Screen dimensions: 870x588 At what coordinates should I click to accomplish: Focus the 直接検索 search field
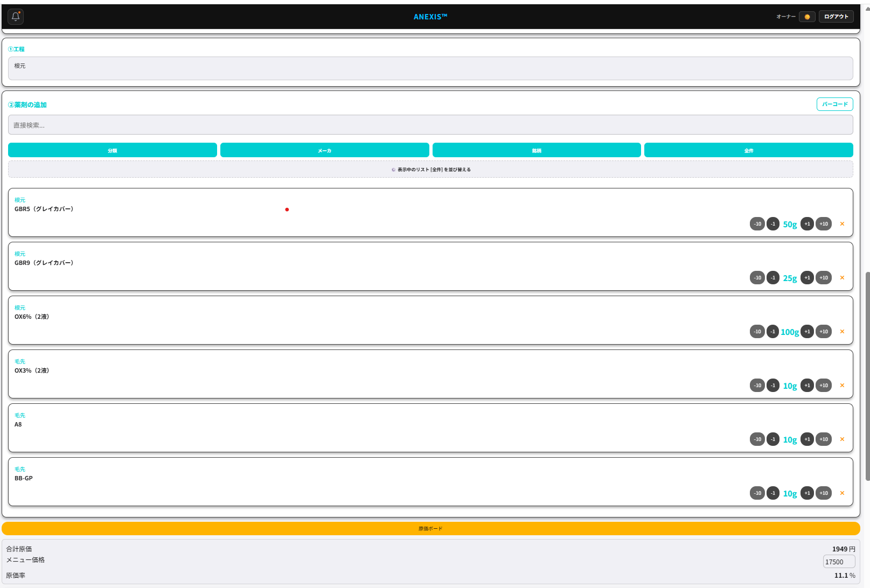pos(430,125)
